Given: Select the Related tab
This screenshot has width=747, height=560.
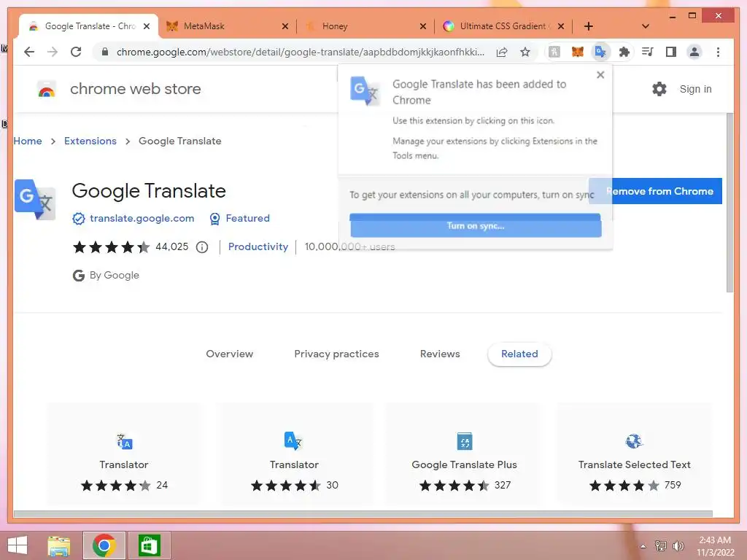Looking at the screenshot, I should click(x=519, y=354).
